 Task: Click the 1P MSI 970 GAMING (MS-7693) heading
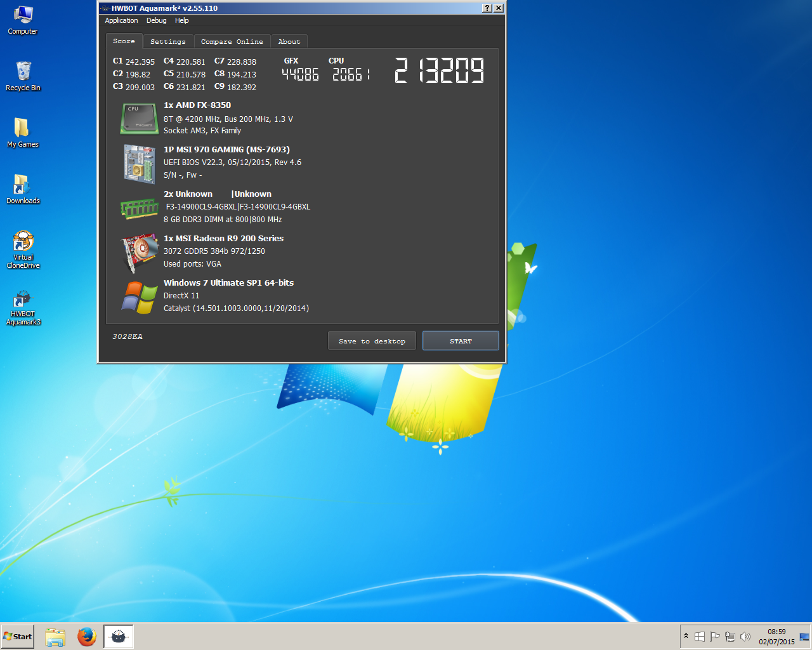226,150
